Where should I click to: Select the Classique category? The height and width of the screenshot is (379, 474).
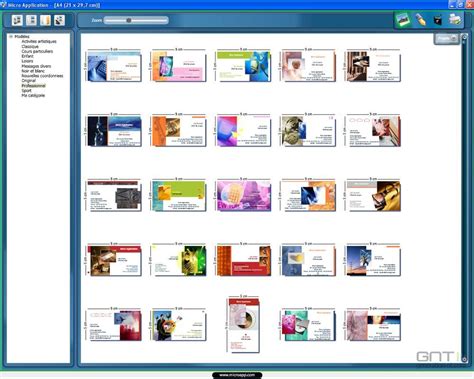(x=30, y=46)
